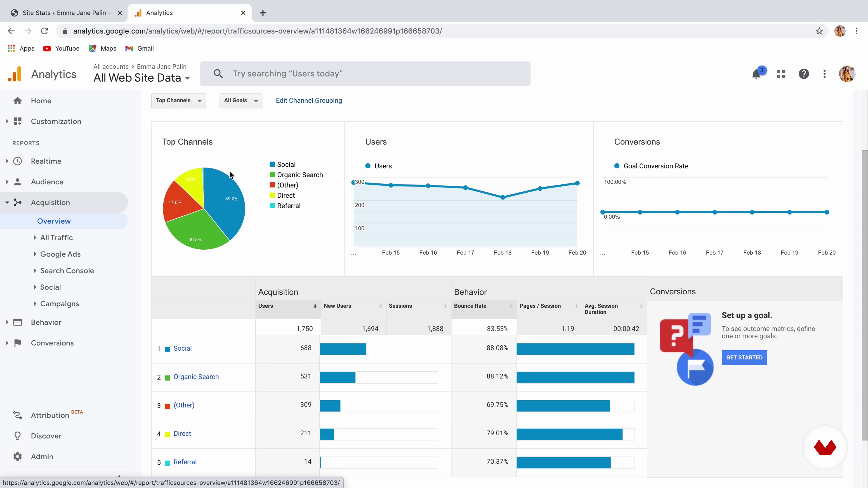Open Behavior reports

coord(46,322)
